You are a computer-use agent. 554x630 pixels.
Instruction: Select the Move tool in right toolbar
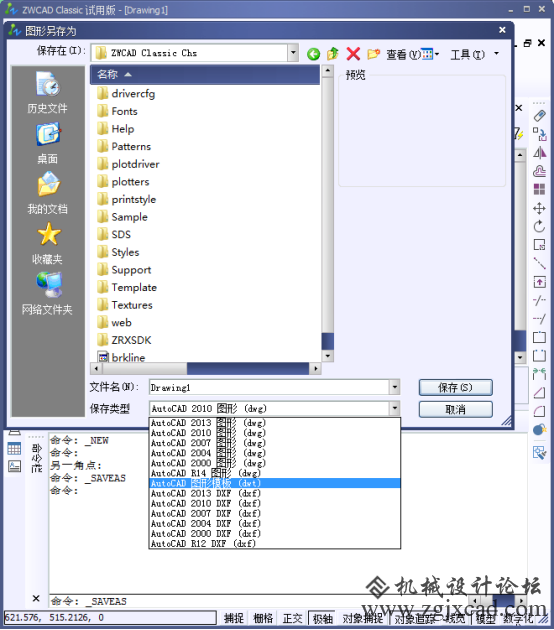tap(540, 209)
